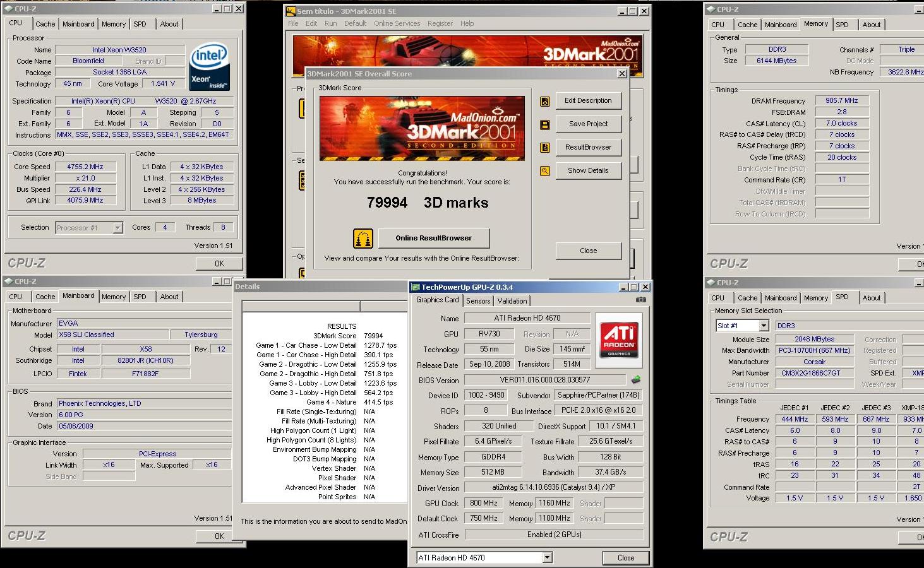Click the Online ResultBrowser button
This screenshot has height=568, width=924.
433,238
